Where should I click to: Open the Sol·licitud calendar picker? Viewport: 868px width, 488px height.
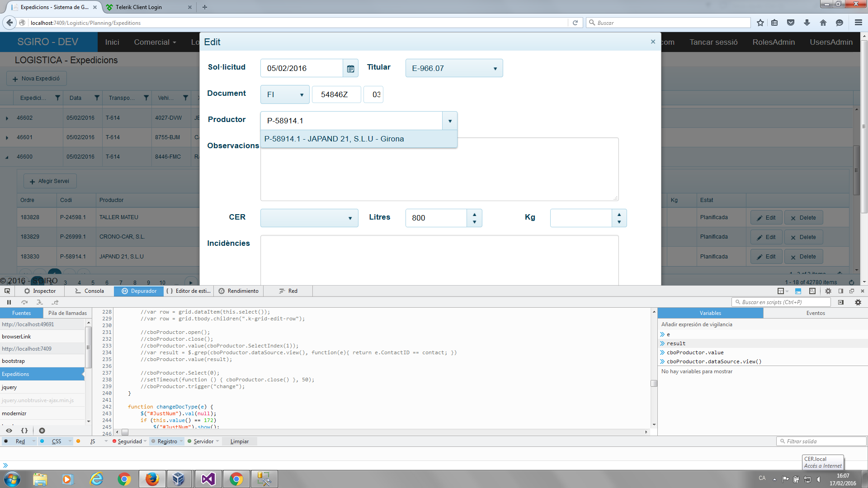pyautogui.click(x=350, y=69)
